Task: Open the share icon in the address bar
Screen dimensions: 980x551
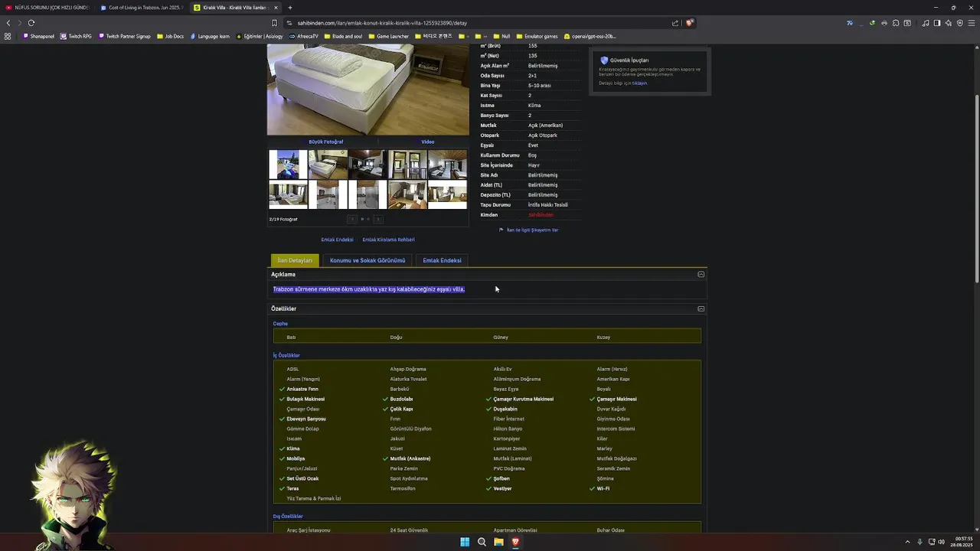Action: [675, 23]
